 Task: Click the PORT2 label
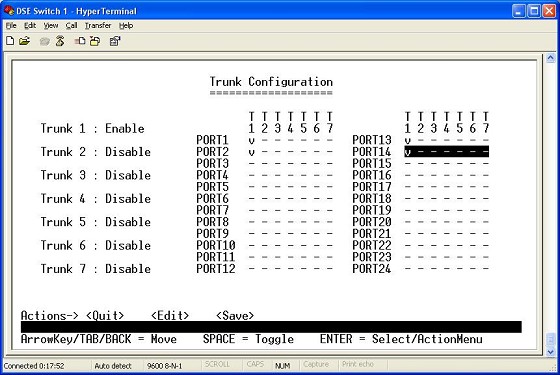[212, 152]
